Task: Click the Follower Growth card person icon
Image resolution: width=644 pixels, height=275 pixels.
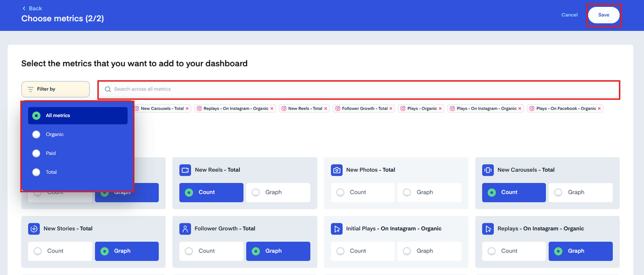Action: pyautogui.click(x=185, y=228)
